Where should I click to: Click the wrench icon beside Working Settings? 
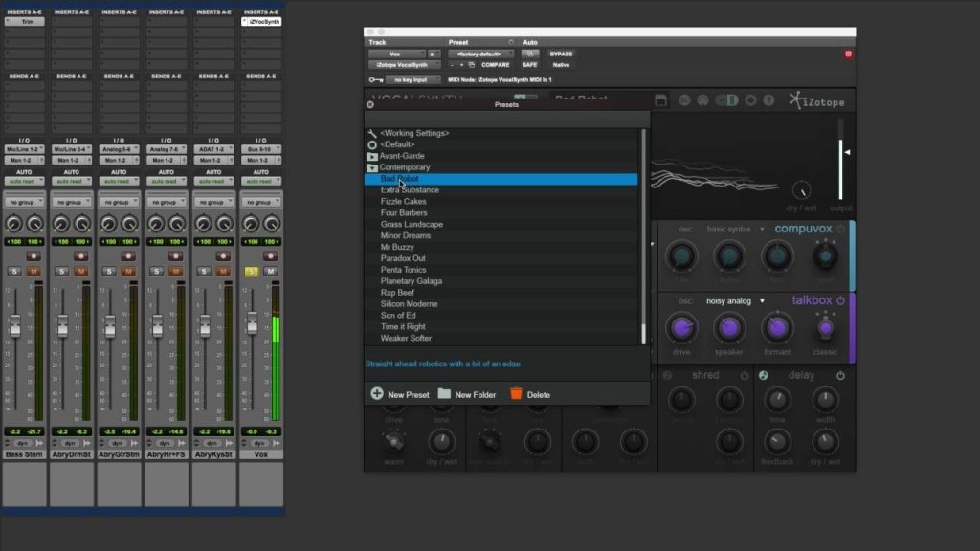click(x=372, y=133)
